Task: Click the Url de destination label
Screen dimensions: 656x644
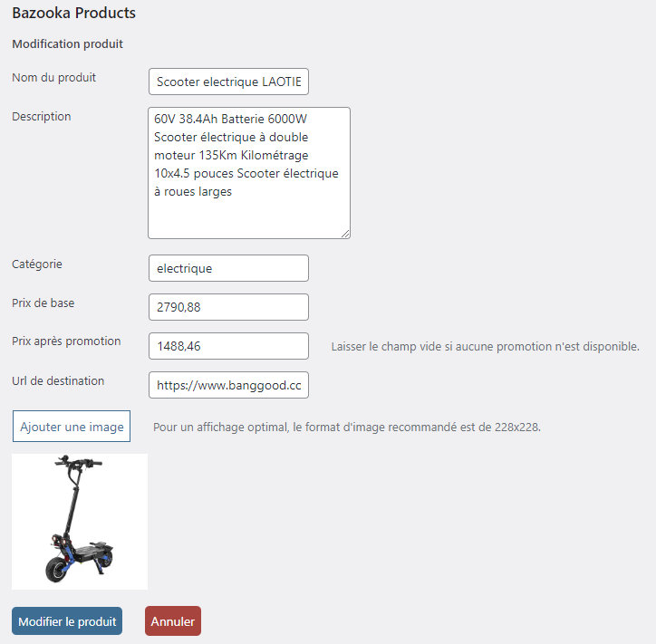Action: click(x=58, y=381)
